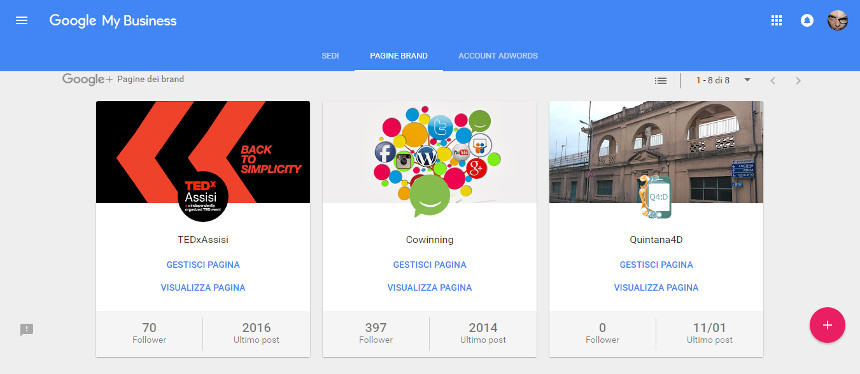Click the 2014 Ultimo post value

click(483, 333)
